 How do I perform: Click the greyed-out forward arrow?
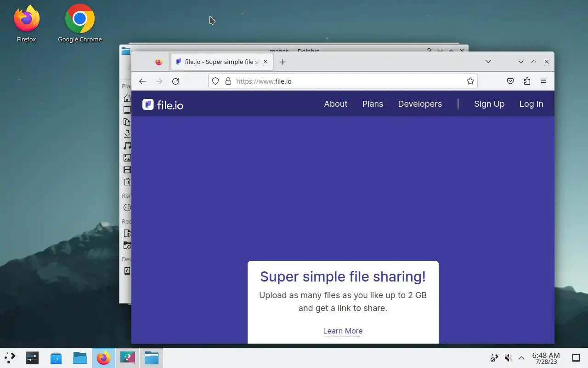(x=159, y=81)
